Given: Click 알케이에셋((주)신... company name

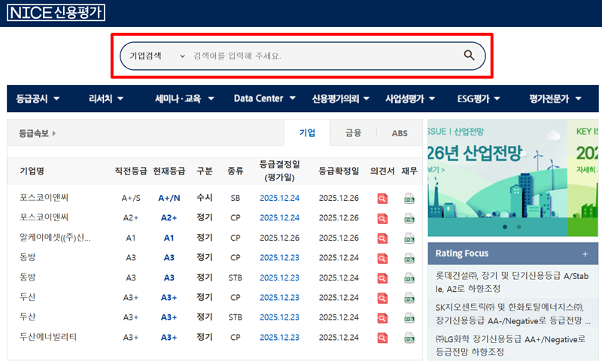Looking at the screenshot, I should pos(55,238).
